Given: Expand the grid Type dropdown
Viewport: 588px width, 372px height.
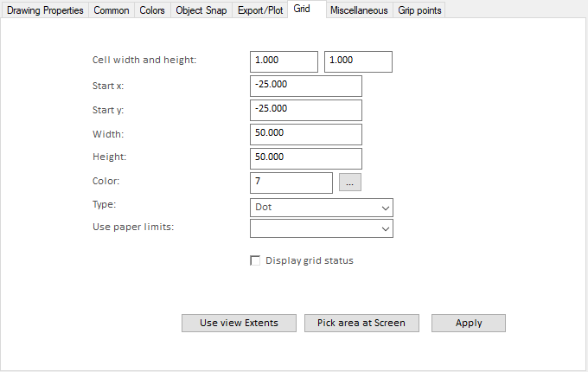Looking at the screenshot, I should [x=321, y=208].
